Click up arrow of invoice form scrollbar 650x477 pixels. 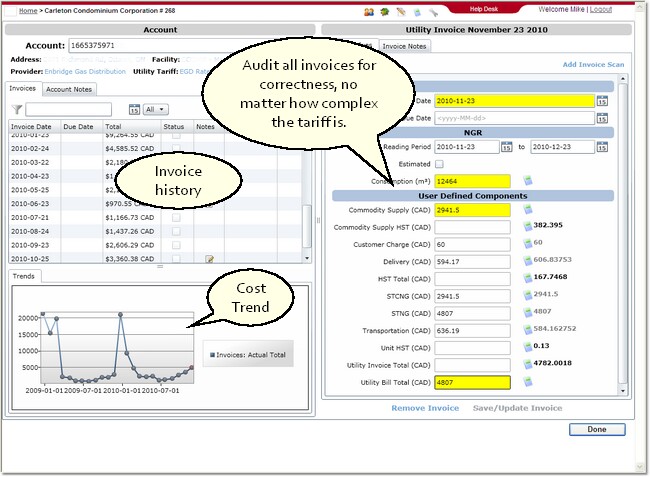coord(623,78)
